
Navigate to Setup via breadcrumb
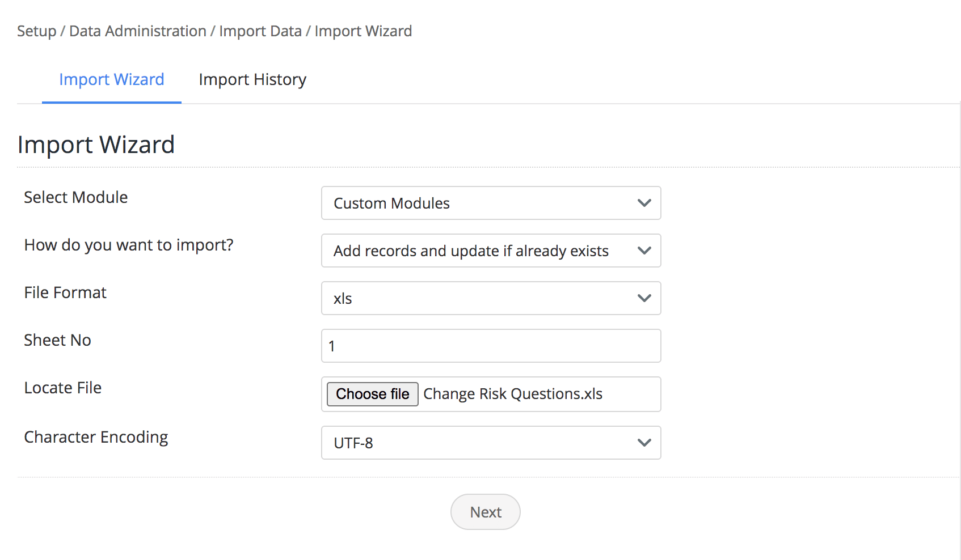(x=36, y=31)
